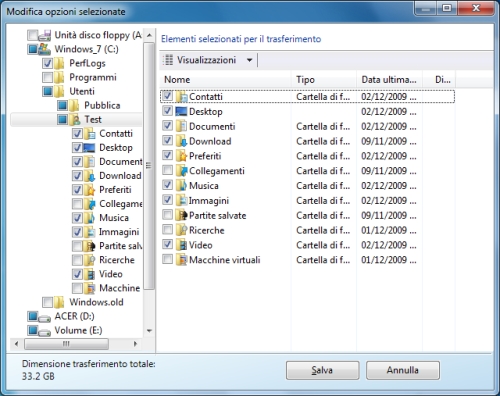Check the floppy disk unit checkbox
Image resolution: width=500 pixels, height=396 pixels.
coord(33,35)
